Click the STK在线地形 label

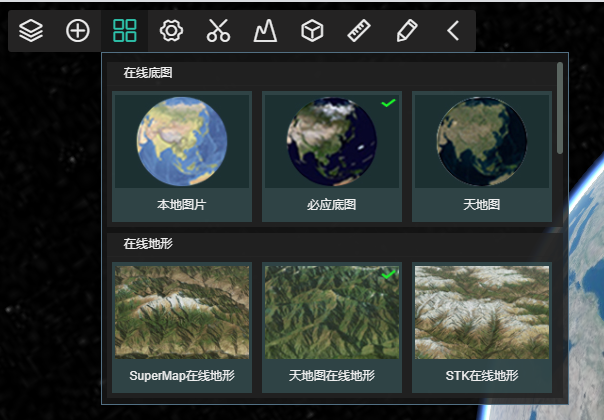[482, 376]
